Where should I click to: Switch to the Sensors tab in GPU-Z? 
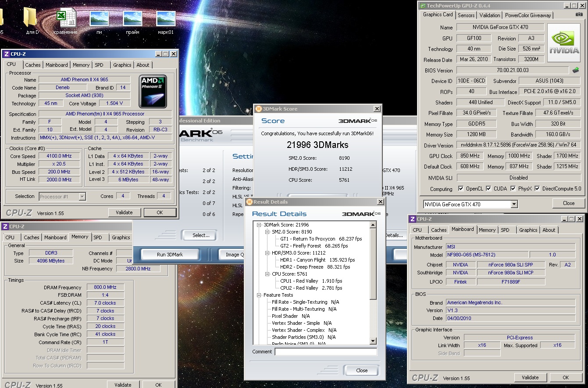click(x=466, y=15)
